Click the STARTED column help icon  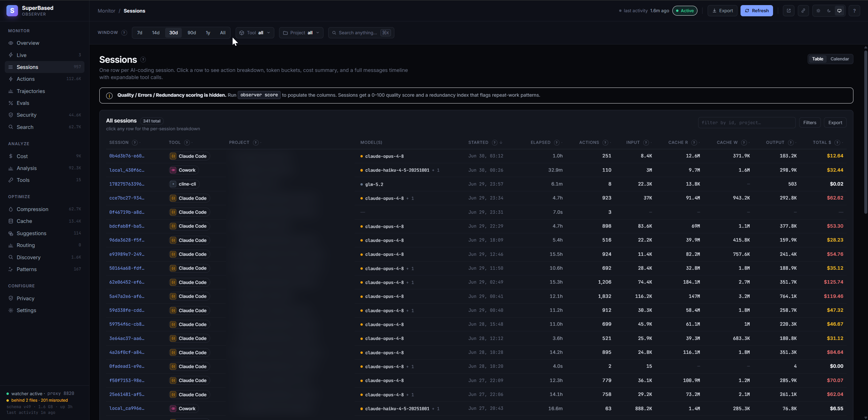[495, 142]
